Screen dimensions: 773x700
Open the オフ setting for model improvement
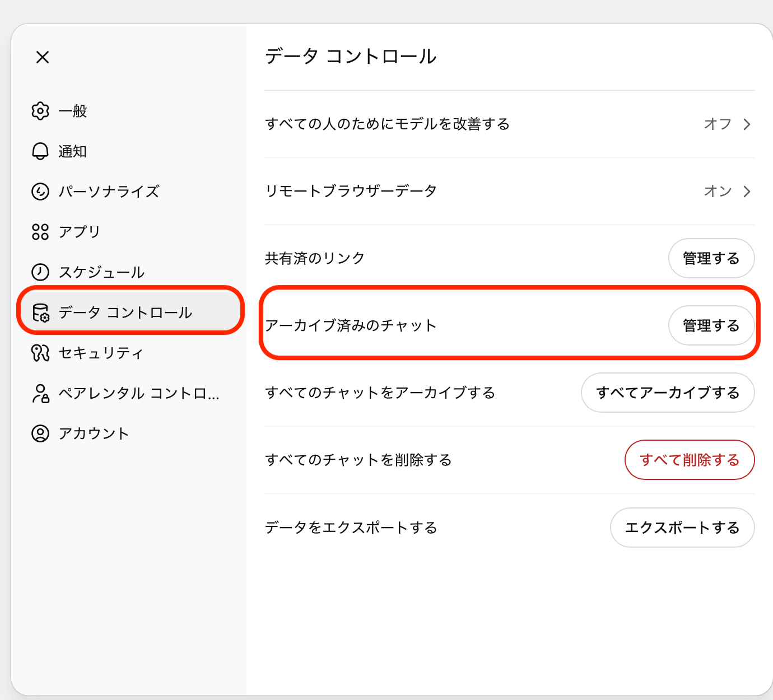pos(718,124)
